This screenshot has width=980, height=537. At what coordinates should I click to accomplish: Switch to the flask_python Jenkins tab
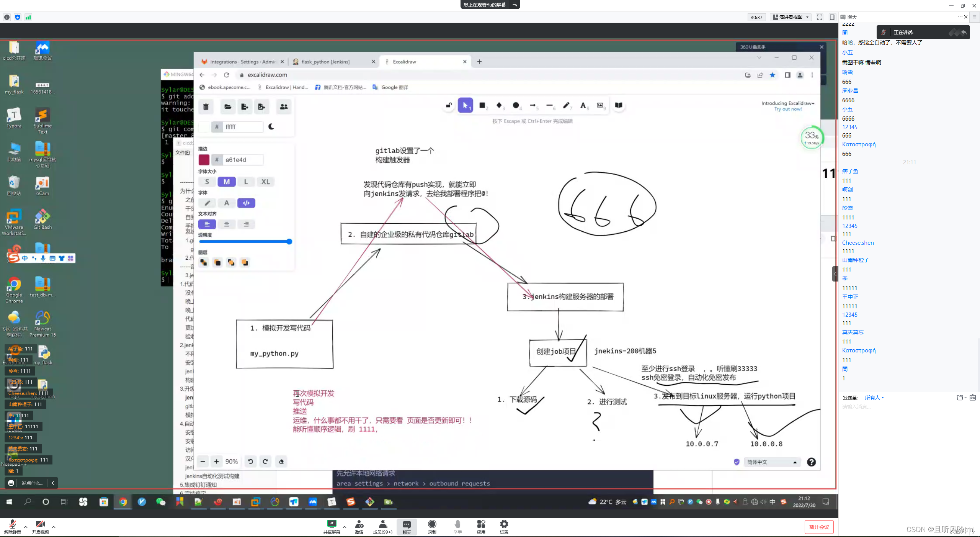pyautogui.click(x=325, y=62)
